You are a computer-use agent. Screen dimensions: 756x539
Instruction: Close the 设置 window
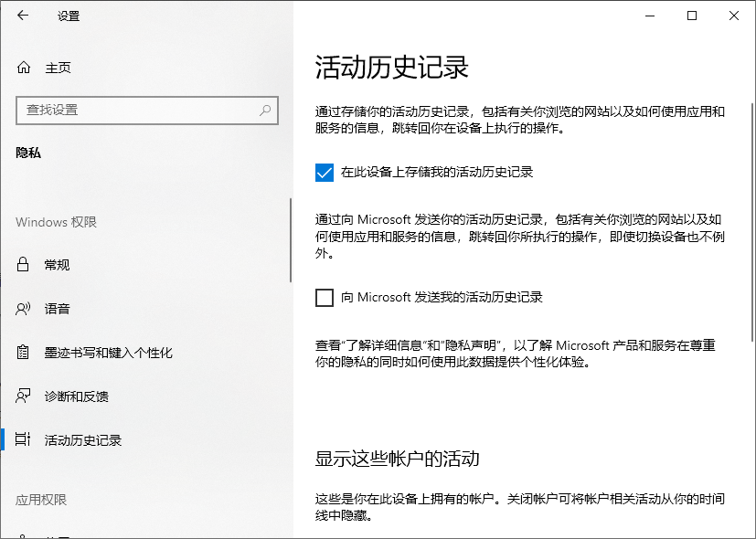coord(734,16)
